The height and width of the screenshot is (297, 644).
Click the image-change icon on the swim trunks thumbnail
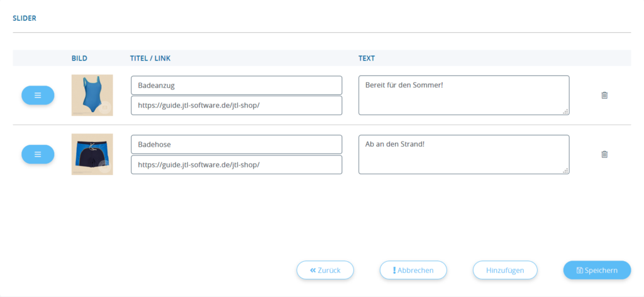[105, 166]
